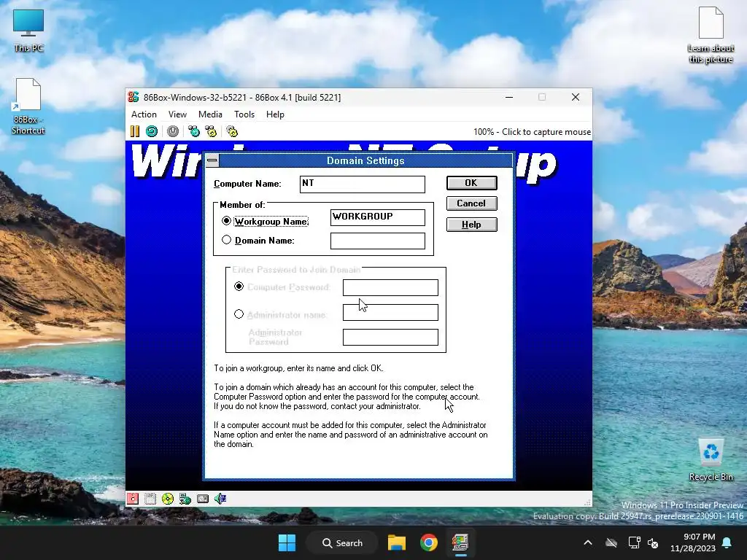Click the network status bar icon
Screen dimensions: 747x560
pos(185,499)
